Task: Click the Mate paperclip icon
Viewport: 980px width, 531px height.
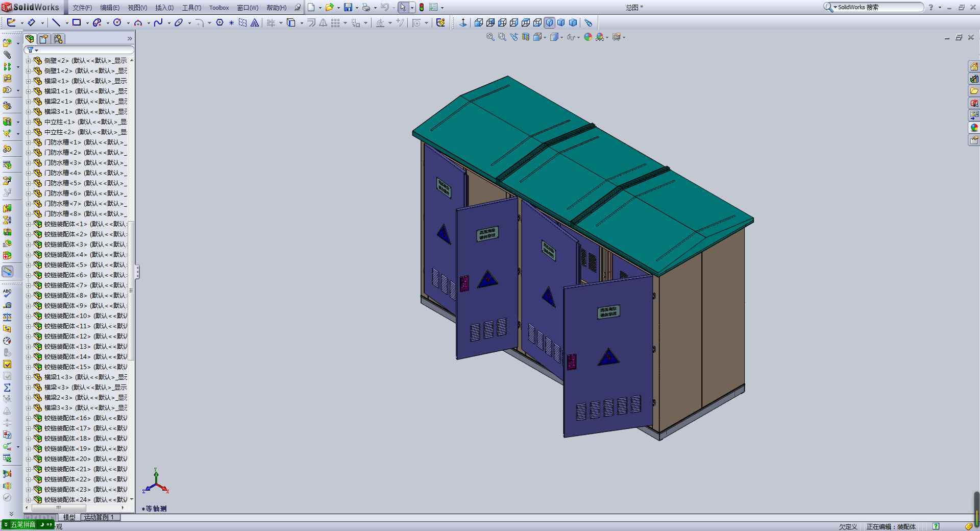Action: (x=7, y=55)
